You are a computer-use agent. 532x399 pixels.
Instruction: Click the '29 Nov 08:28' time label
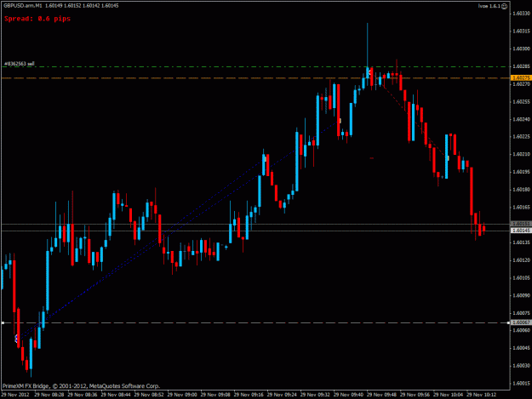pos(49,395)
